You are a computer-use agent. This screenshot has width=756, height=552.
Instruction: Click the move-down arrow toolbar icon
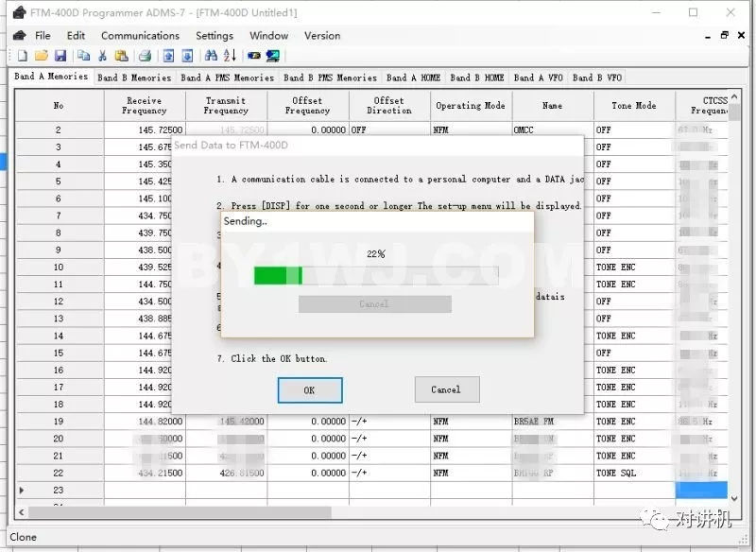[x=187, y=56]
